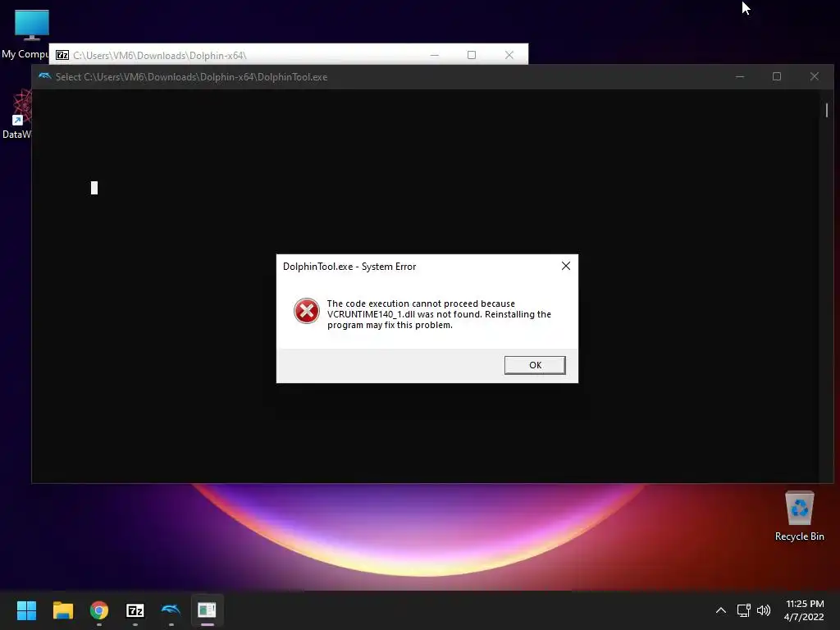Click OK in the System Error dialog
The width and height of the screenshot is (840, 630).
[x=535, y=365]
